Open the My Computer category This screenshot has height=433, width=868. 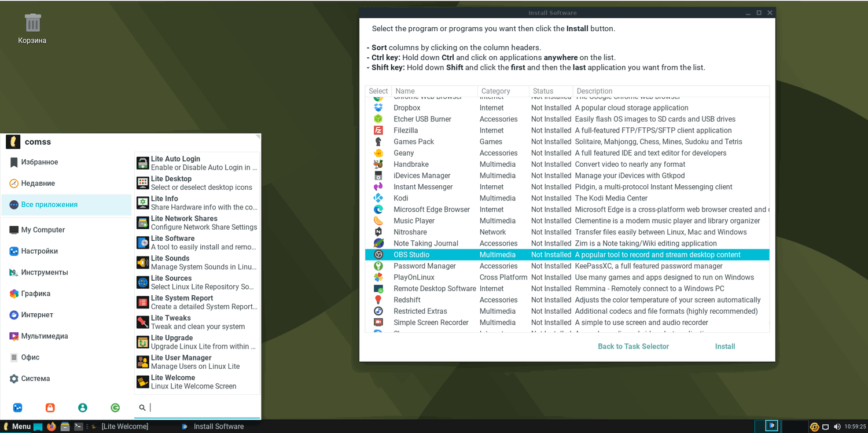[x=67, y=230]
